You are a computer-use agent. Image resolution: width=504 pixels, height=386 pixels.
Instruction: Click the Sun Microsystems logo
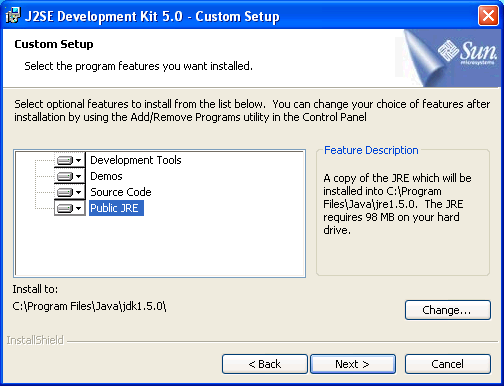pyautogui.click(x=467, y=53)
